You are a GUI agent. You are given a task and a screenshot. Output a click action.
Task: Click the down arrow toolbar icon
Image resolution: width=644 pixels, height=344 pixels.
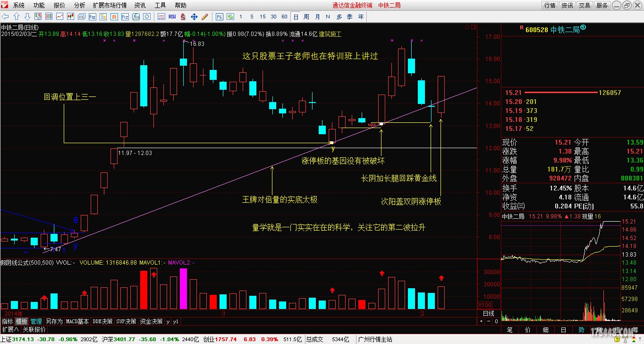click(x=27, y=17)
